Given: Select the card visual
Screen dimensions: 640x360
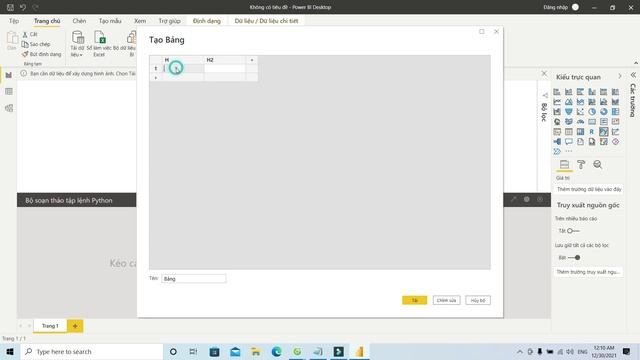Looking at the screenshot, I should [x=592, y=122].
